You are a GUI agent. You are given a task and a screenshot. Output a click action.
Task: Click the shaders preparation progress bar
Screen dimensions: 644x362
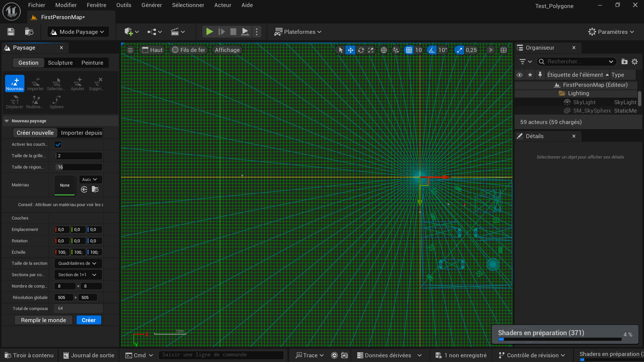[x=560, y=339]
